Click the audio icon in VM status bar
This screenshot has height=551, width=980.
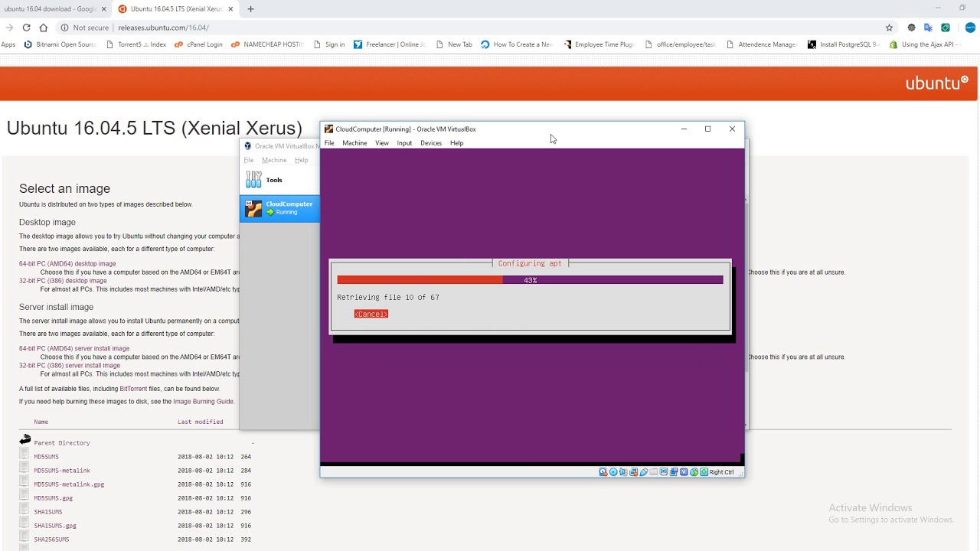[x=623, y=472]
